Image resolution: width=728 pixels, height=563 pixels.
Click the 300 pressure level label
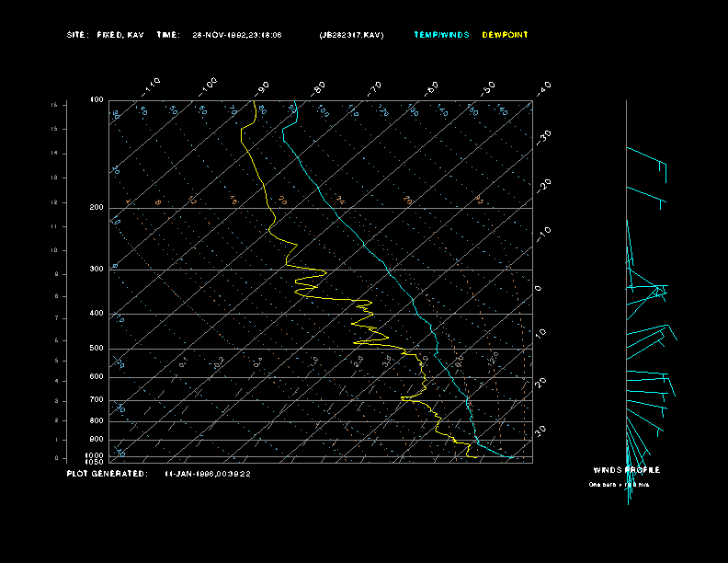[x=97, y=270]
